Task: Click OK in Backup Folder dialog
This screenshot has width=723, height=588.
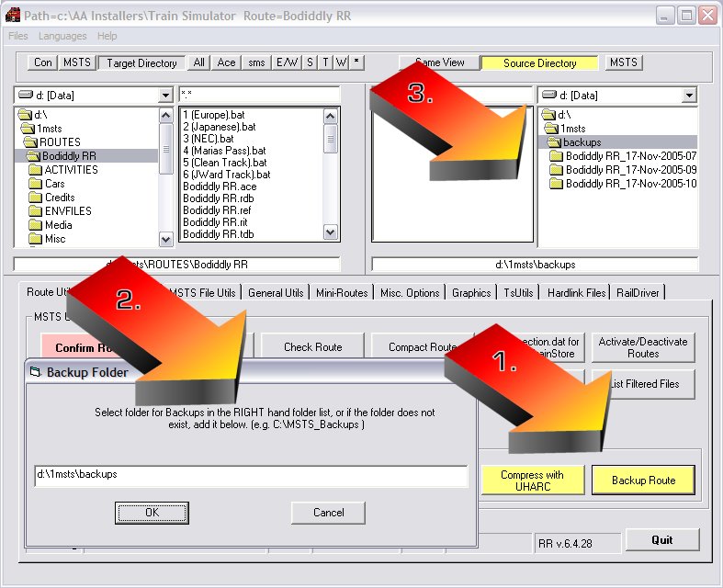Action: 152,513
